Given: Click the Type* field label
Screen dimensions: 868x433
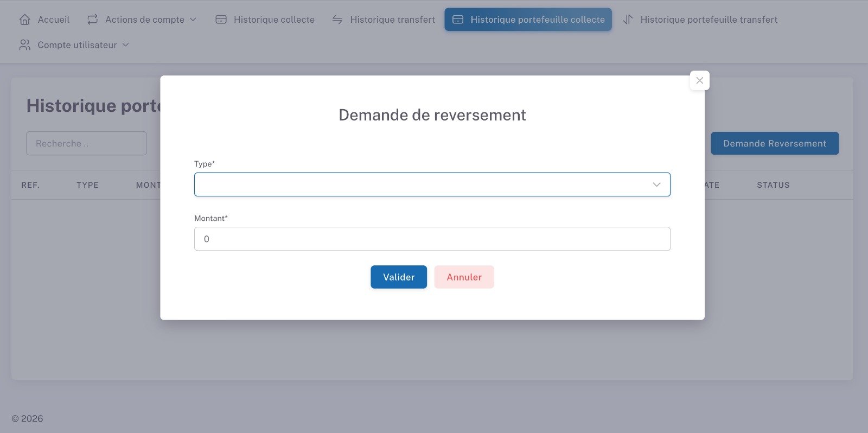Looking at the screenshot, I should coord(205,164).
